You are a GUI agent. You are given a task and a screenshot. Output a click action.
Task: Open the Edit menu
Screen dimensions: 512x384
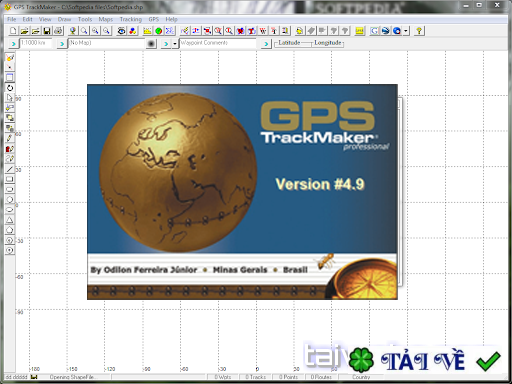(27, 19)
